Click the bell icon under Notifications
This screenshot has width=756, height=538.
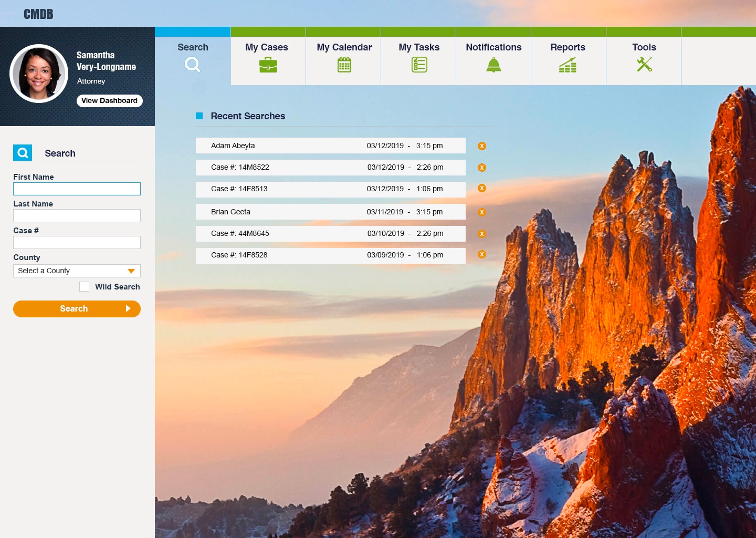493,65
